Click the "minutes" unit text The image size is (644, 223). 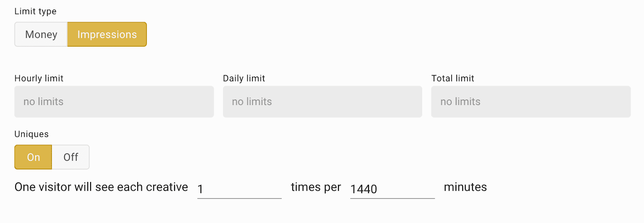coord(465,187)
